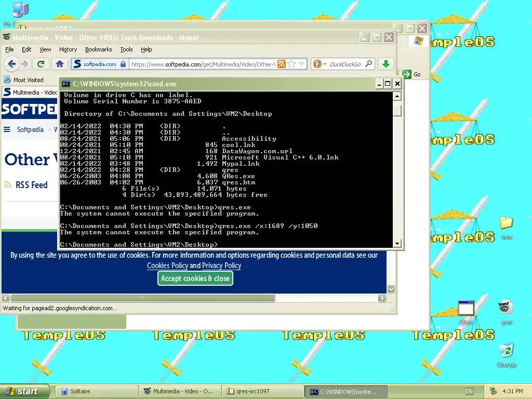
Task: Switch to qres-src1097 taskbar button
Action: 263,391
